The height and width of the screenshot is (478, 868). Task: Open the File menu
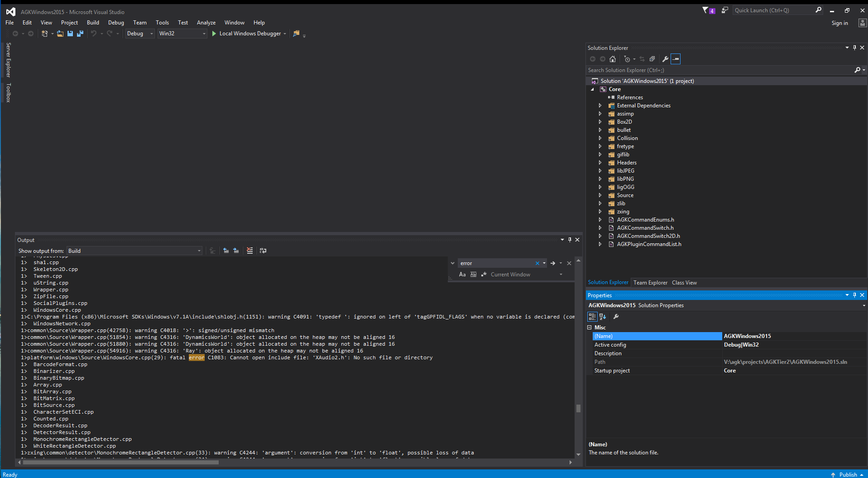[10, 23]
